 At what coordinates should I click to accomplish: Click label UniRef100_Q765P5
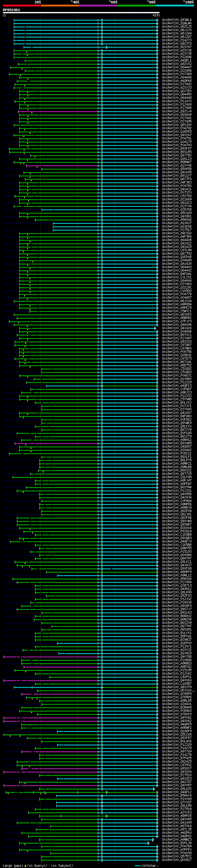(x=177, y=694)
